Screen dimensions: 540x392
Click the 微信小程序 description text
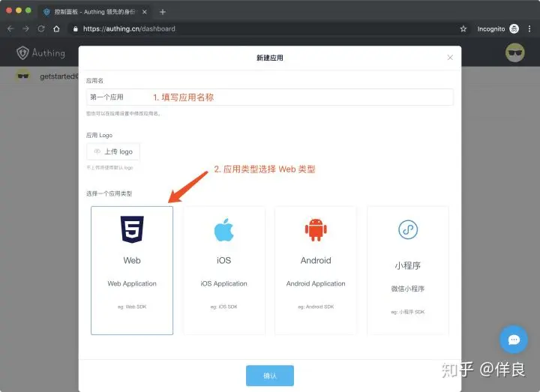(x=408, y=289)
